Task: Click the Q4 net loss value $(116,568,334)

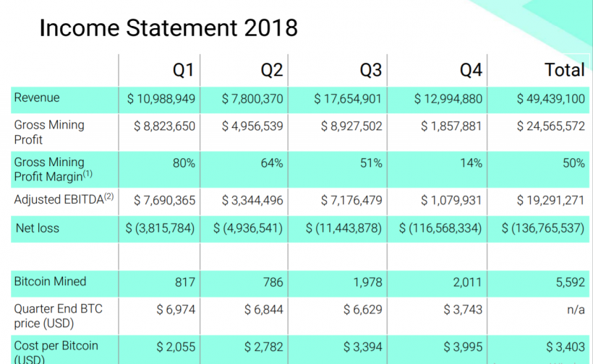Action: pos(440,229)
